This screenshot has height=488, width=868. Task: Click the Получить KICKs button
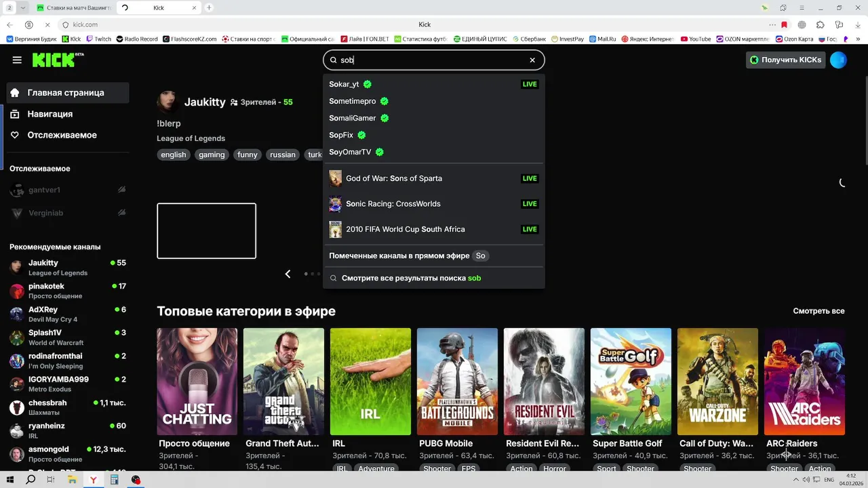(x=785, y=60)
